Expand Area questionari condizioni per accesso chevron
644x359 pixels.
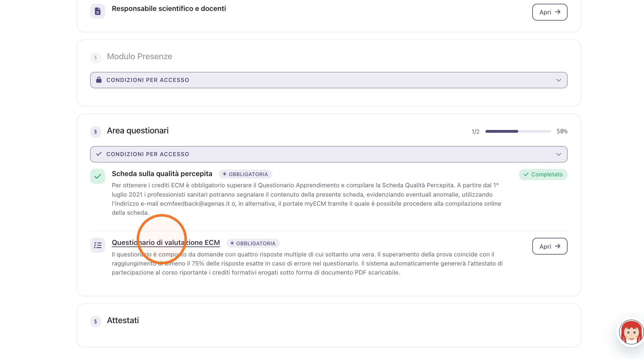pyautogui.click(x=559, y=154)
